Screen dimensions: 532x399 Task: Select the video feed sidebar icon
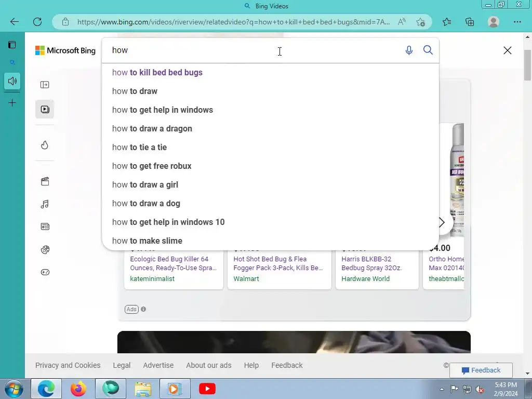(x=45, y=109)
